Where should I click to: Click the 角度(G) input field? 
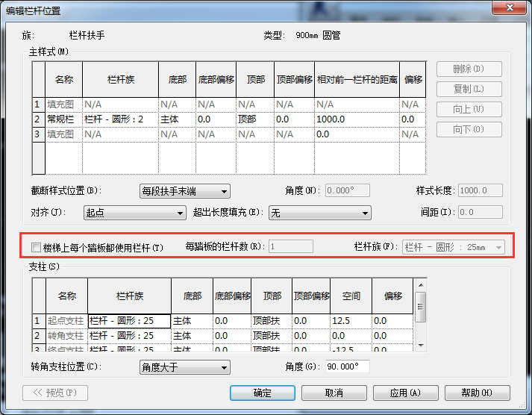pyautogui.click(x=347, y=367)
